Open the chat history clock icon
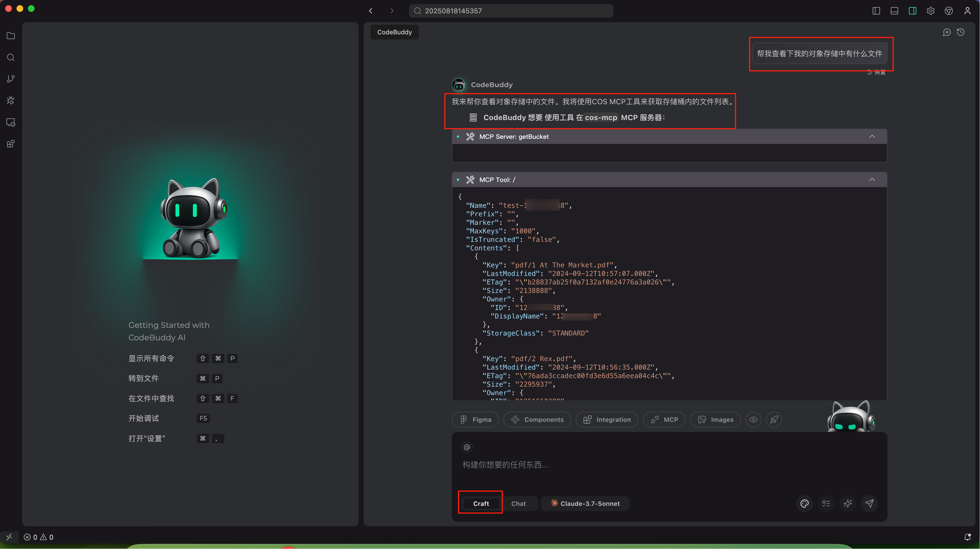The image size is (980, 549). coord(961,32)
